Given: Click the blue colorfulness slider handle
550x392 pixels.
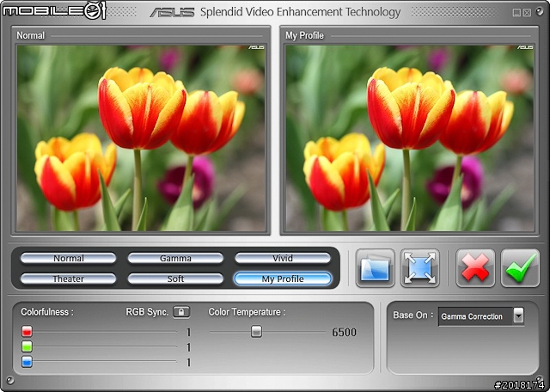Looking at the screenshot, I should [x=27, y=361].
